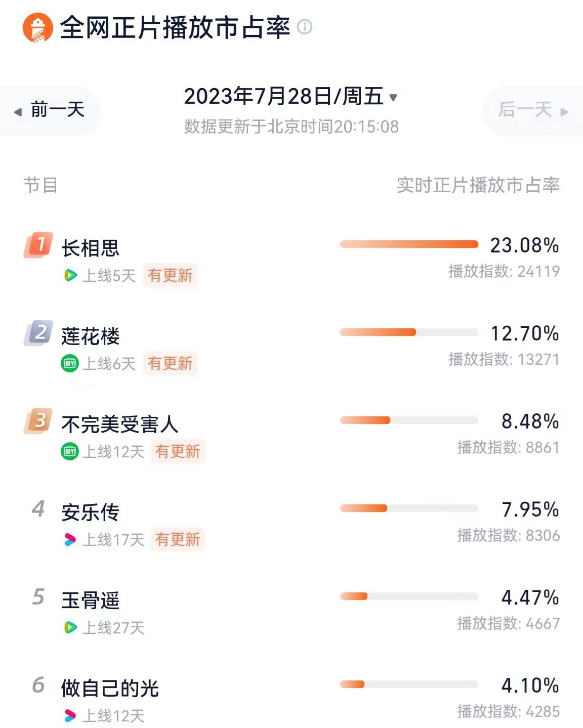The width and height of the screenshot is (583, 728).
Task: Go to 后一天 (next day)
Action: 532,110
